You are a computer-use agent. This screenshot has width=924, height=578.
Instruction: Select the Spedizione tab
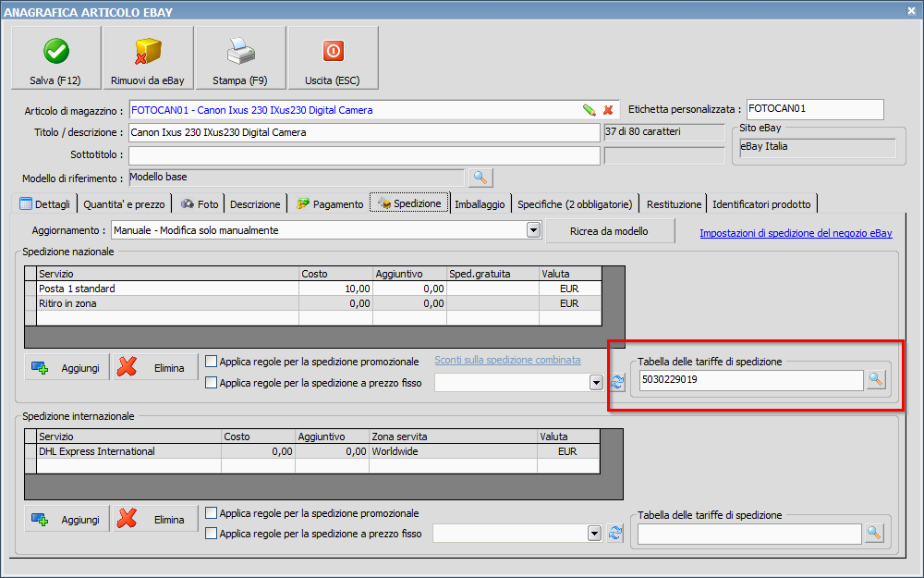409,203
